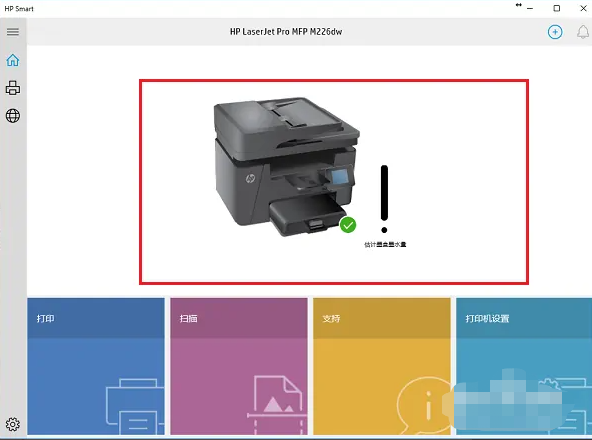The image size is (592, 440).
Task: Go to the Home sidebar icon
Action: click(13, 60)
